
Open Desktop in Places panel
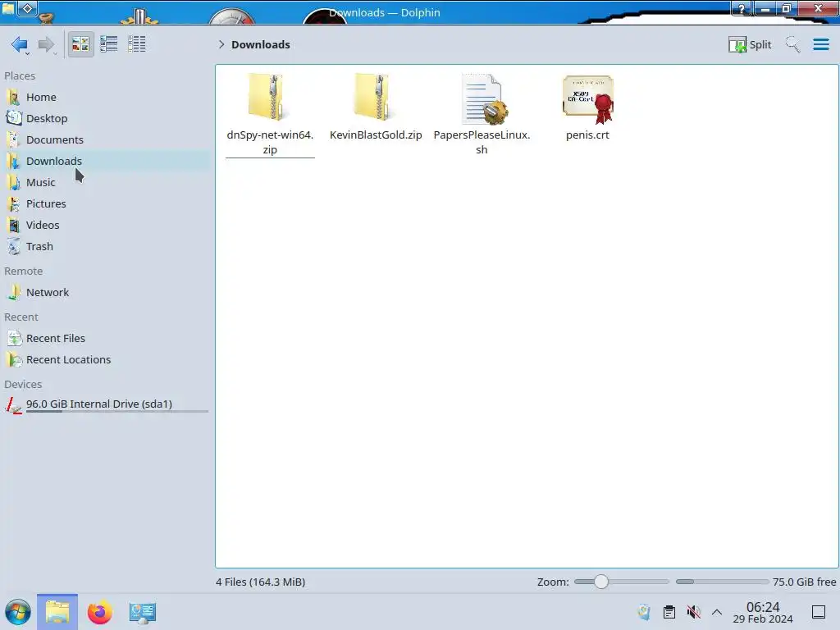106,118
